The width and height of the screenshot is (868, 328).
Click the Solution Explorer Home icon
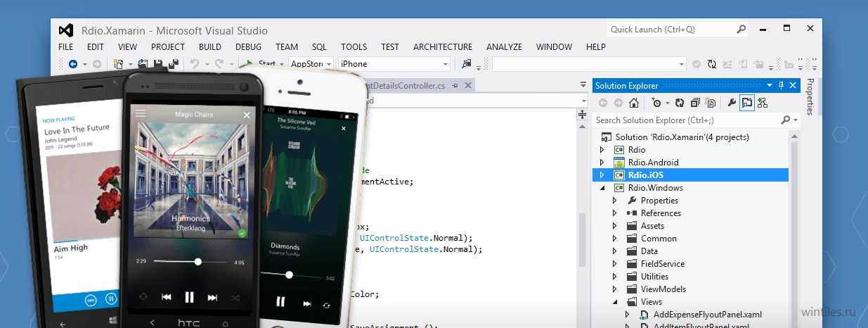633,103
